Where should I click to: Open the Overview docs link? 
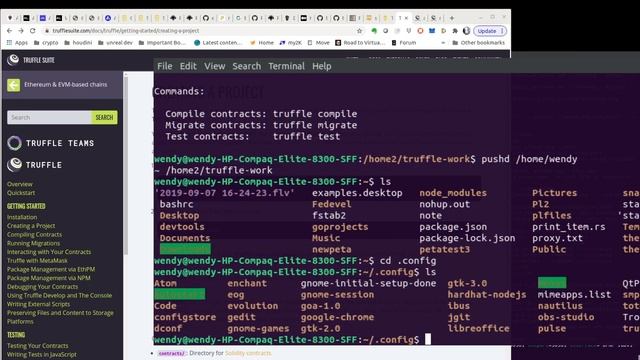[20, 184]
